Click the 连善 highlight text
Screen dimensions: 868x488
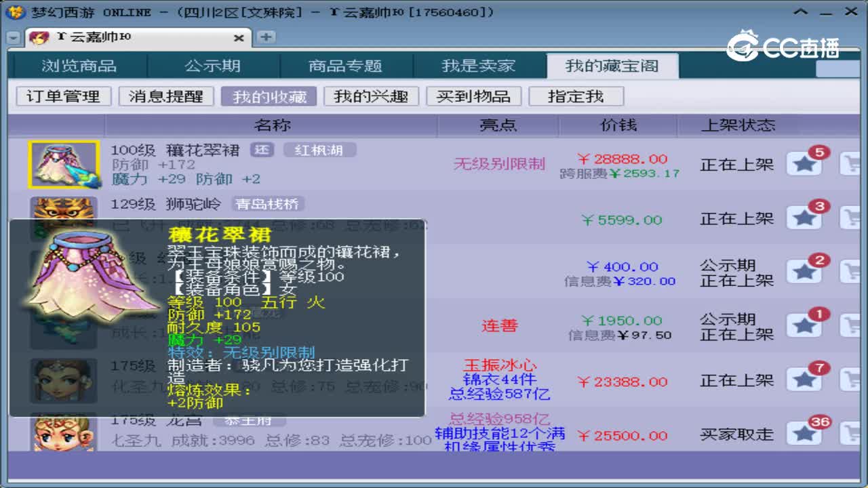click(500, 326)
